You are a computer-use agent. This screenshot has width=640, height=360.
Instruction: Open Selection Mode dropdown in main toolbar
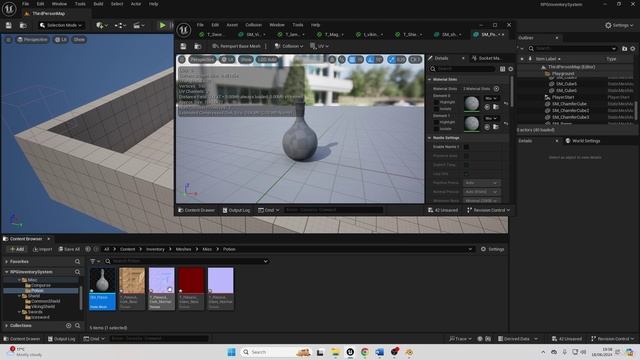tap(61, 25)
